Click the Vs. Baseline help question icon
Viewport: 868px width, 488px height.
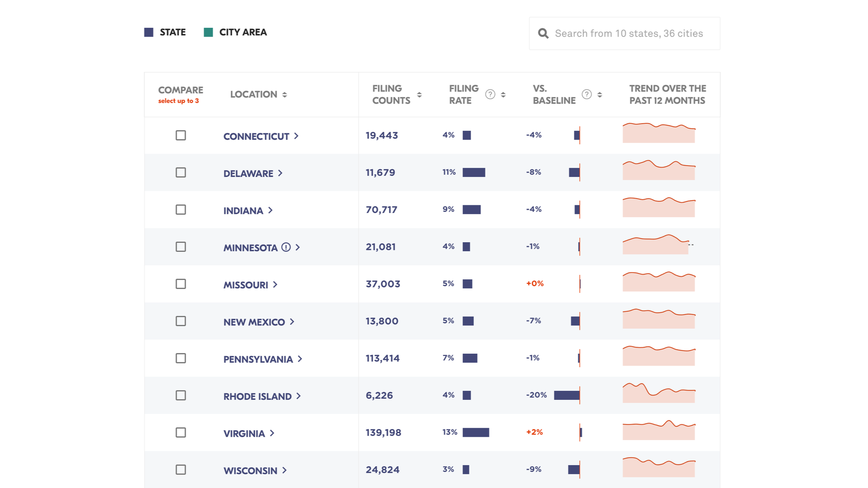pos(587,95)
